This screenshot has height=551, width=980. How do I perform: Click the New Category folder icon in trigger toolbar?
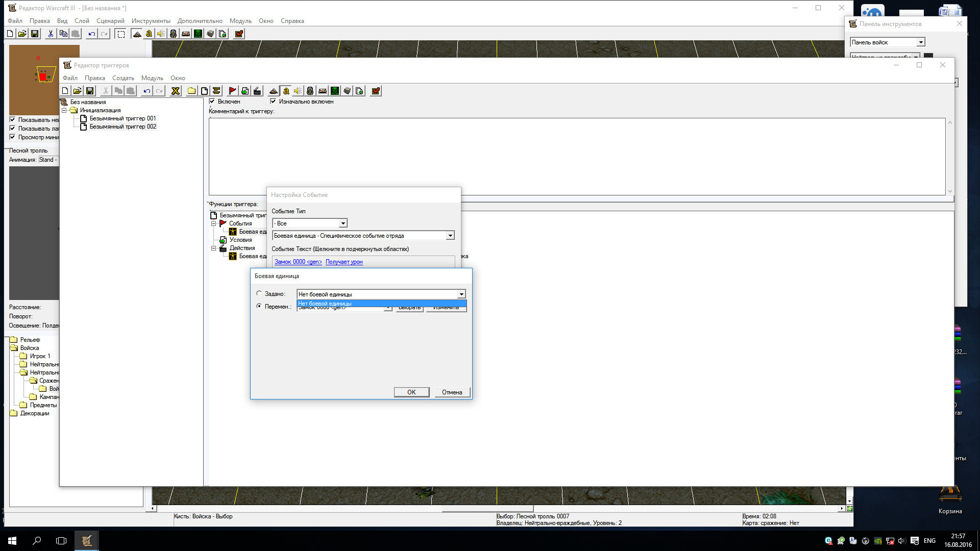click(x=191, y=91)
